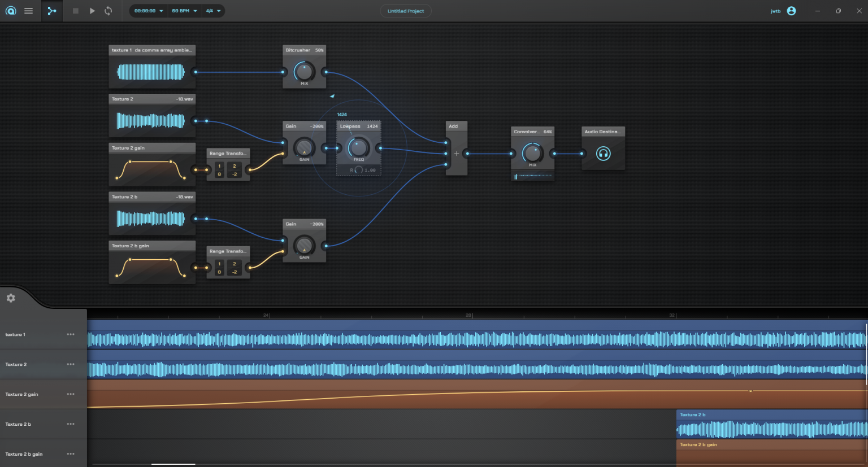Open the 60 BPM tempo dropdown
The image size is (868, 467).
(184, 10)
